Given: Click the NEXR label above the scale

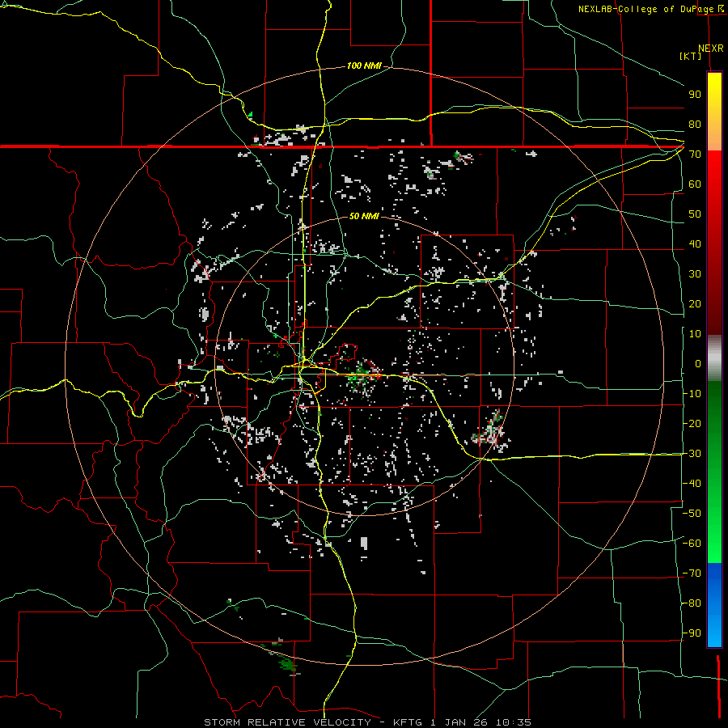Looking at the screenshot, I should coord(711,49).
